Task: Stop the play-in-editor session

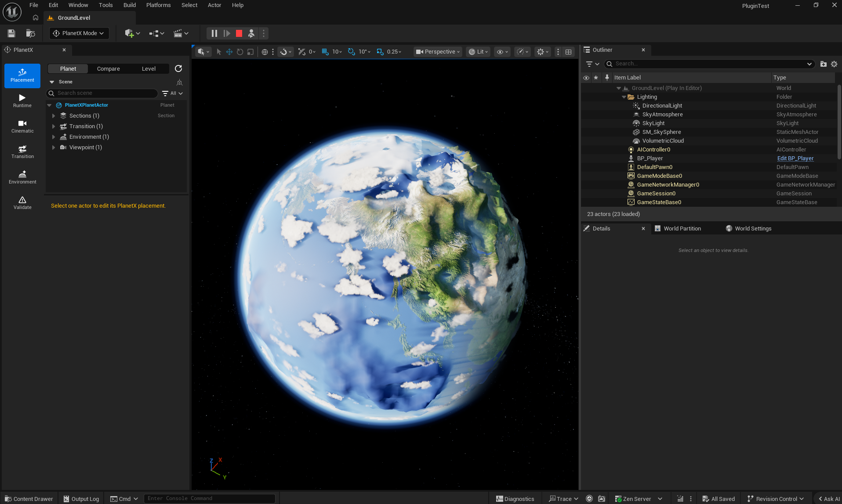Action: pos(239,33)
